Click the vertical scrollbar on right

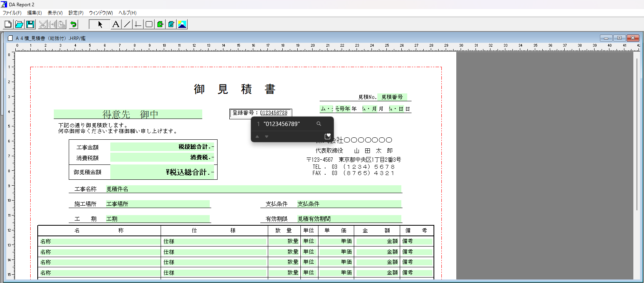click(637, 133)
